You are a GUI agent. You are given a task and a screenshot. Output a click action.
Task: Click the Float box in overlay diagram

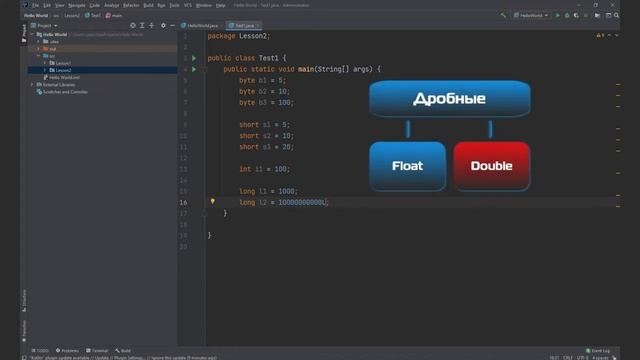(x=407, y=166)
